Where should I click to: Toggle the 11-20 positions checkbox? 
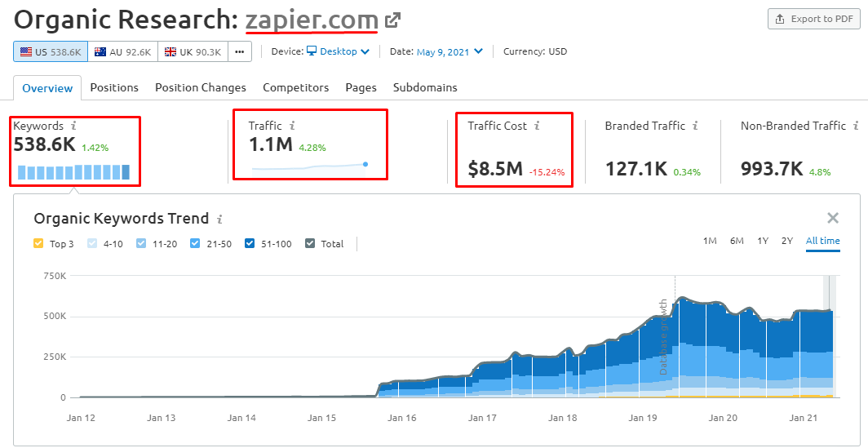[141, 244]
